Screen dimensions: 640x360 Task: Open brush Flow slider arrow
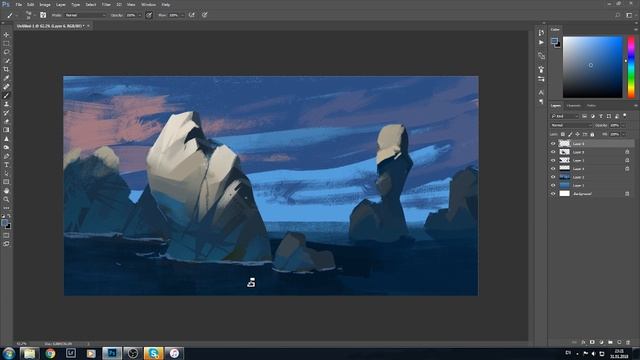[182, 15]
